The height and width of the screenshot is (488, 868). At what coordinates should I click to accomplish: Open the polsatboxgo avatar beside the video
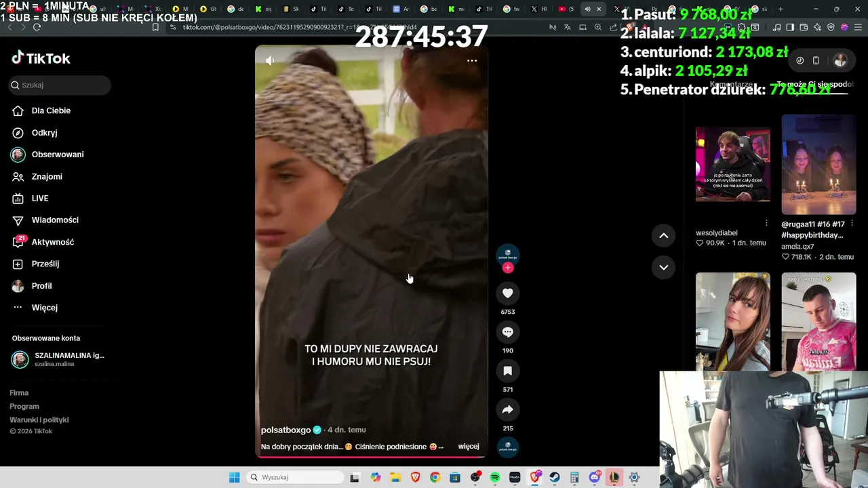click(x=508, y=255)
